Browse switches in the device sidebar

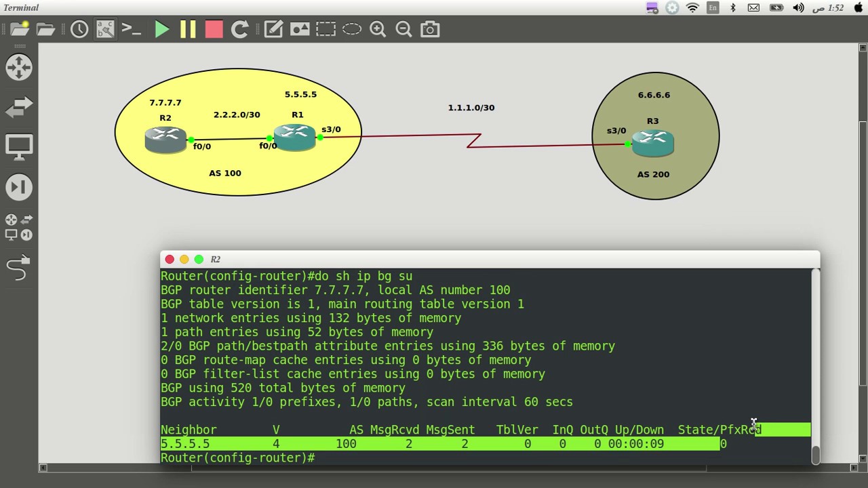19,106
